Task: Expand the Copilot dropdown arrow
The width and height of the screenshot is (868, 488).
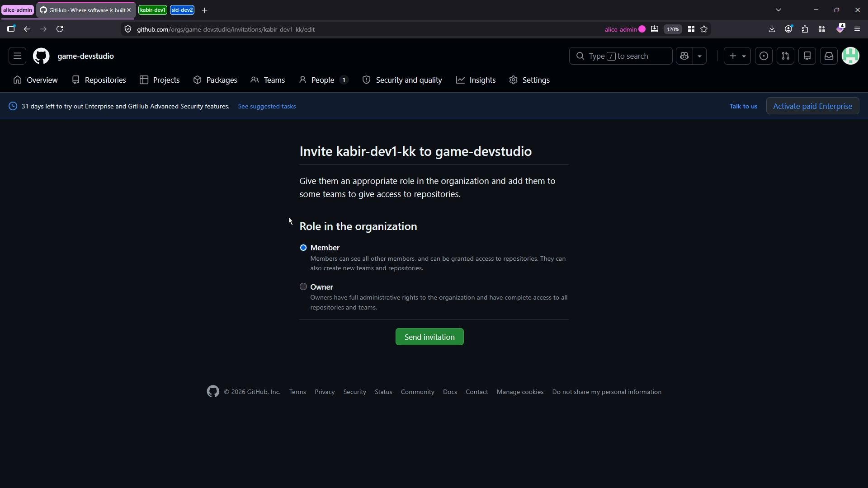Action: tap(699, 56)
